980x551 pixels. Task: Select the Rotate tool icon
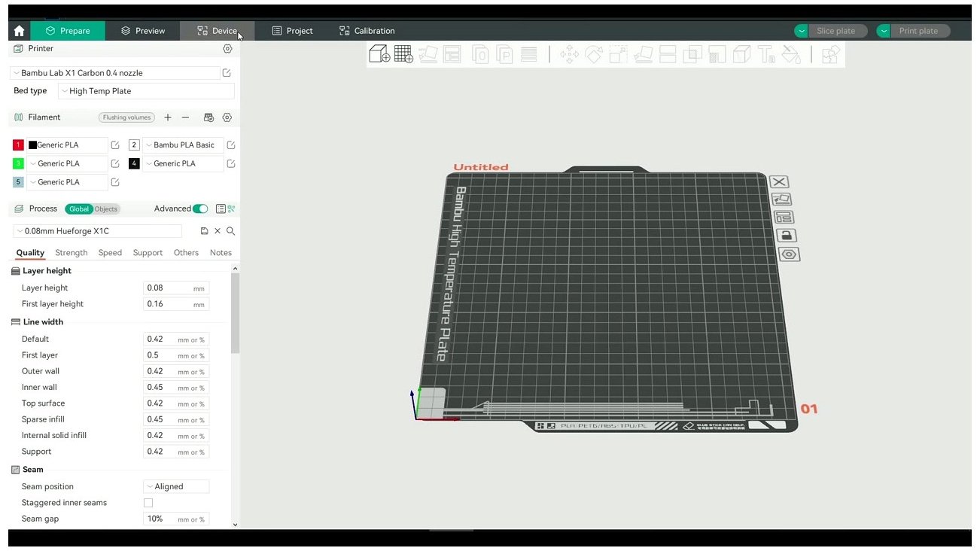pyautogui.click(x=594, y=54)
